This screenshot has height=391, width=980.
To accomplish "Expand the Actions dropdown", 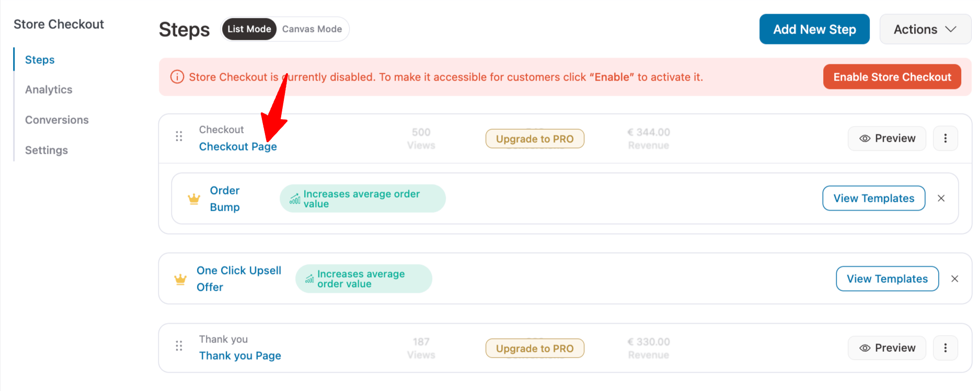I will [x=925, y=29].
